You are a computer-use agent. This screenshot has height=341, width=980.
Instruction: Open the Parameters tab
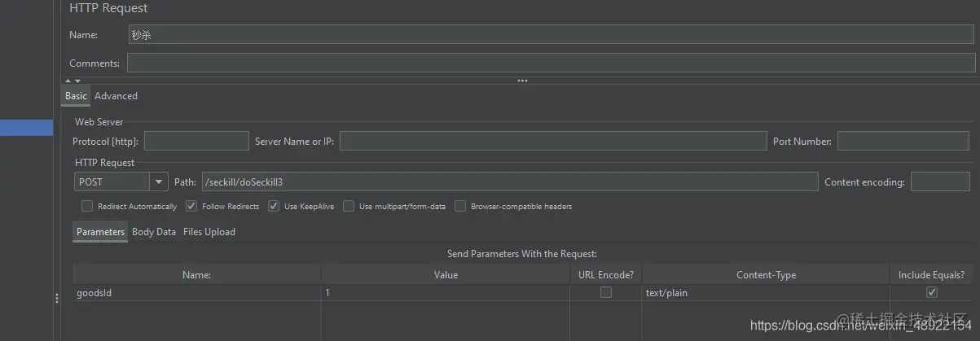[x=100, y=232]
